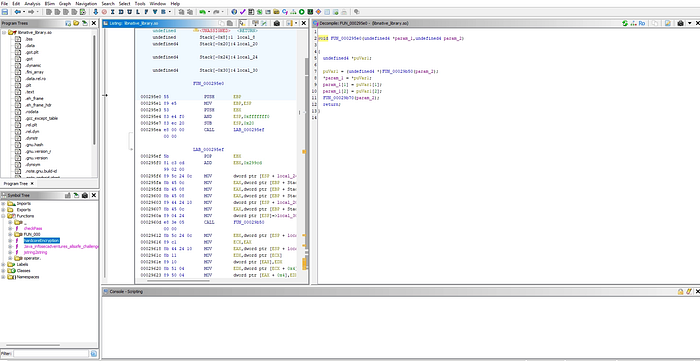Select the .got.plt section in Program Trees

[31, 52]
